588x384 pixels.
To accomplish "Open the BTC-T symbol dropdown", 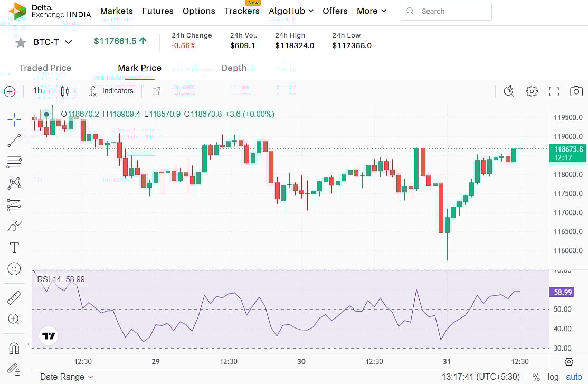I will (x=52, y=41).
